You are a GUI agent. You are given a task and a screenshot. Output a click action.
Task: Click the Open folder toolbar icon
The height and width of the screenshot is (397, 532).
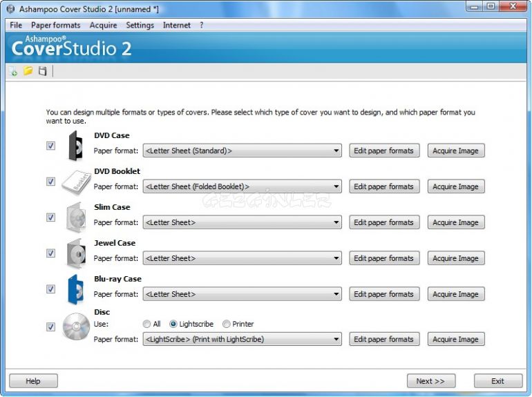tap(28, 71)
